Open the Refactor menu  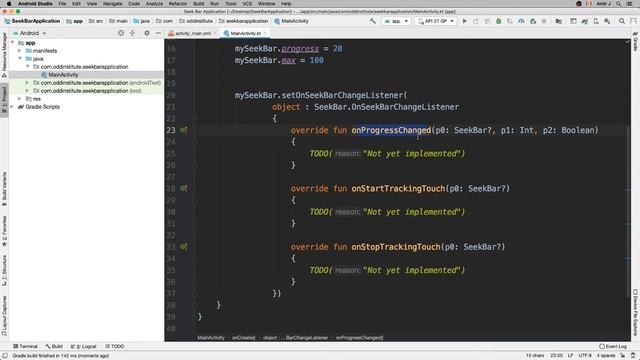[178, 4]
